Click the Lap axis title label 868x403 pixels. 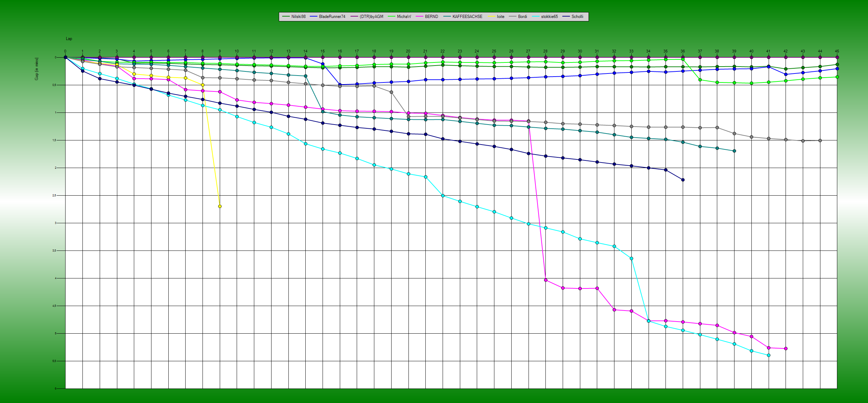pyautogui.click(x=69, y=39)
